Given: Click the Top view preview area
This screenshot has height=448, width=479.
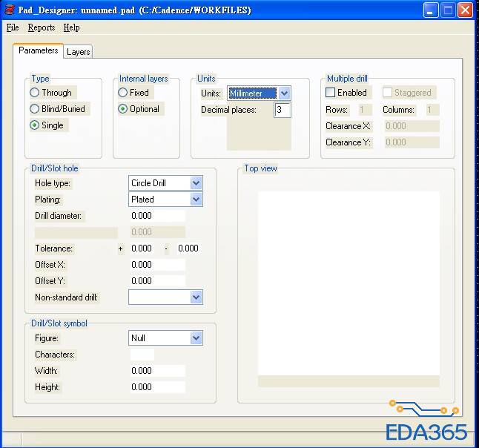Looking at the screenshot, I should point(348,283).
